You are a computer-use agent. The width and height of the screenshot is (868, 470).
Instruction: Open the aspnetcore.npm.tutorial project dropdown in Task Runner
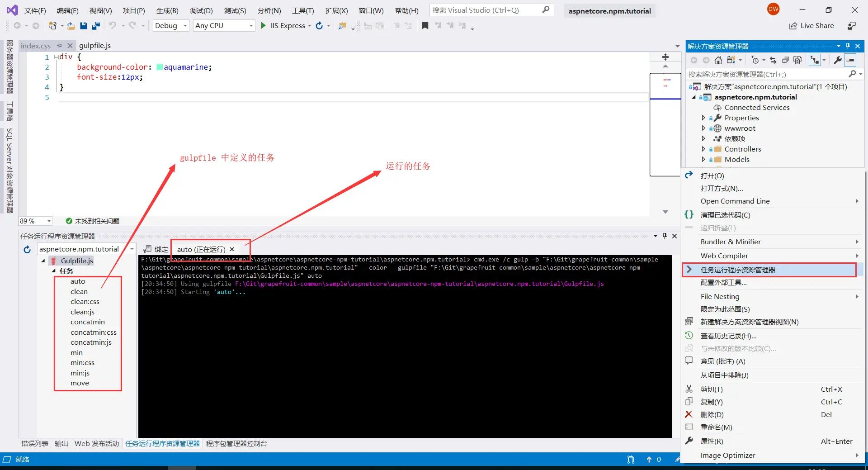click(132, 249)
